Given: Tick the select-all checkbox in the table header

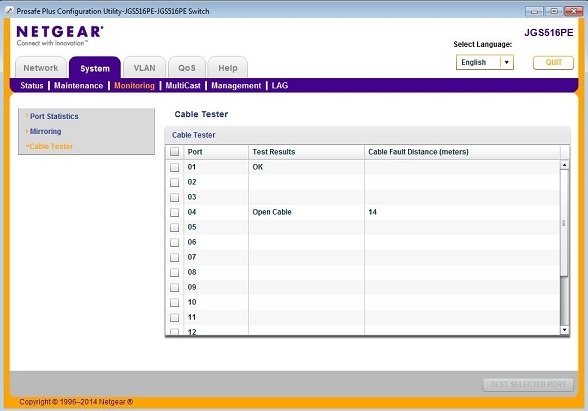Looking at the screenshot, I should tap(174, 152).
